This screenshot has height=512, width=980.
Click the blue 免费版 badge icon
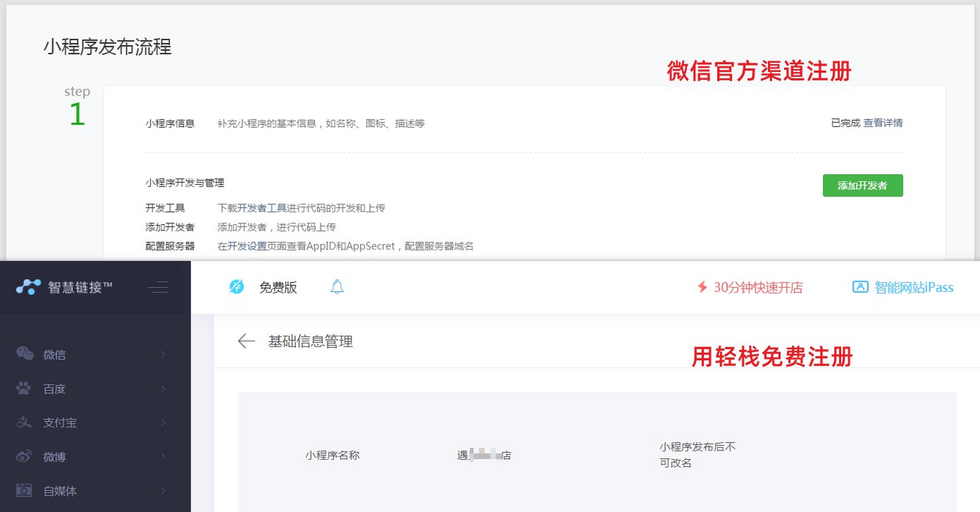(x=236, y=287)
